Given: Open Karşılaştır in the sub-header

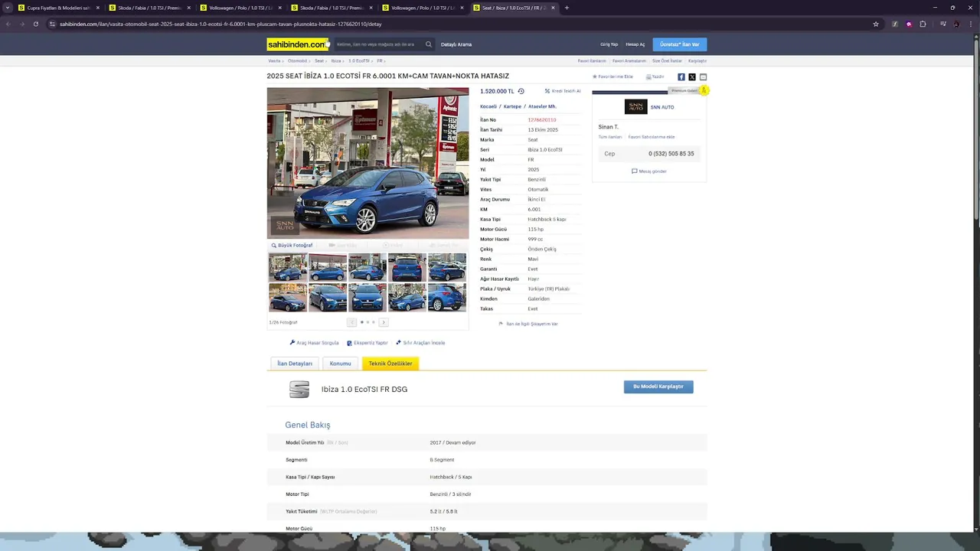Looking at the screenshot, I should pyautogui.click(x=697, y=60).
